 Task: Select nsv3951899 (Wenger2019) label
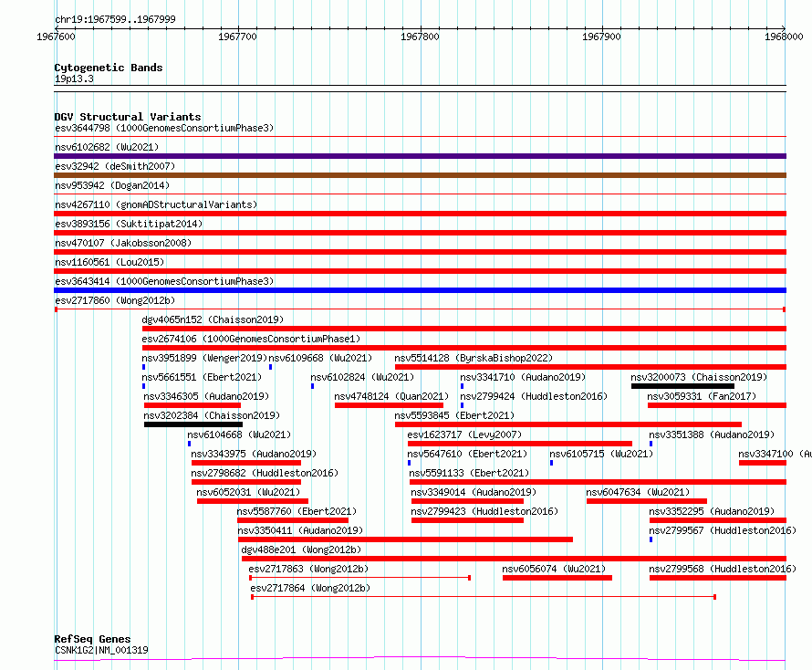point(204,358)
